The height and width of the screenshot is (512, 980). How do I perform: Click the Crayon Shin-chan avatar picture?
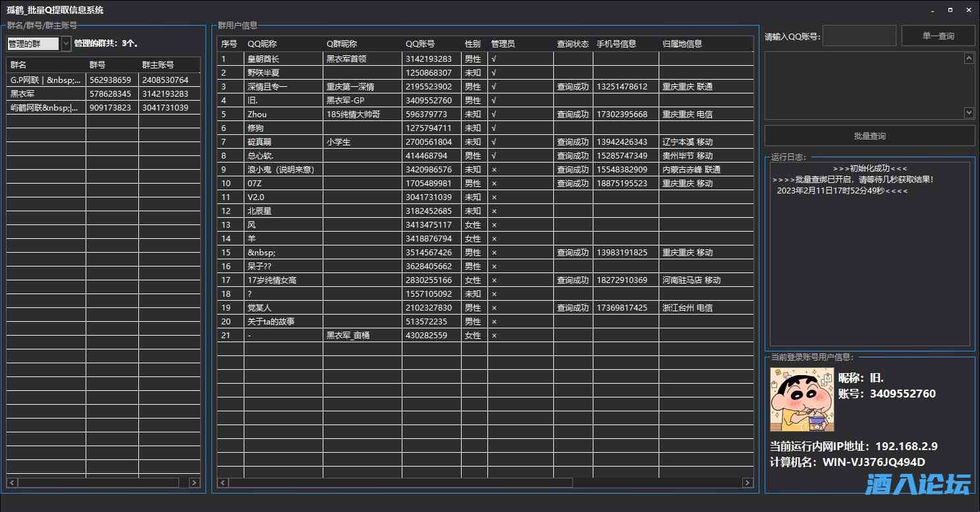tap(802, 399)
